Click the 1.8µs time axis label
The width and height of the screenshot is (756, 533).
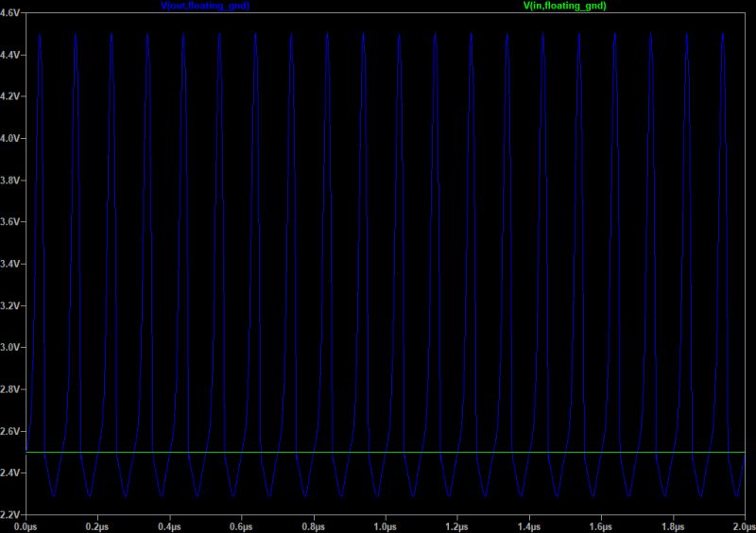(x=673, y=526)
